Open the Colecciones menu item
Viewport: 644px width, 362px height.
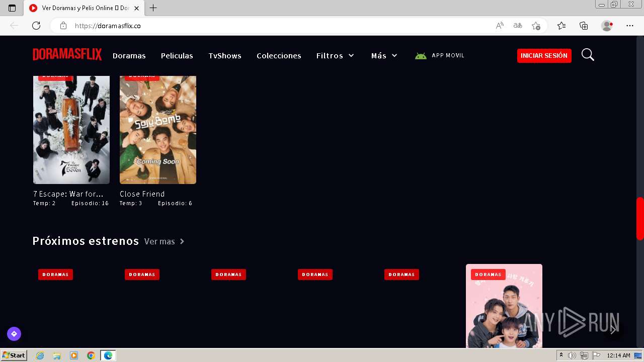(279, 56)
